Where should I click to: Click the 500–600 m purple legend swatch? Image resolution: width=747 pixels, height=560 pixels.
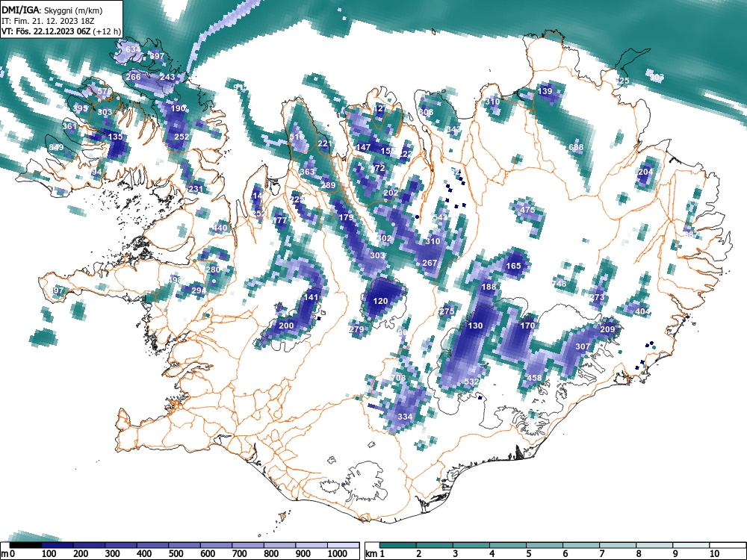pyautogui.click(x=185, y=546)
